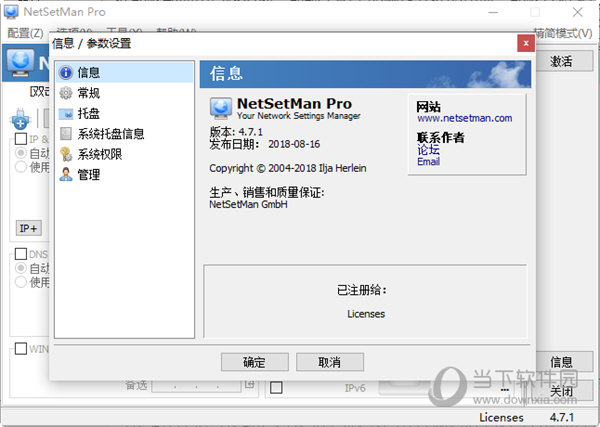
Task: Open www.netsetman.com website link
Action: tap(465, 118)
